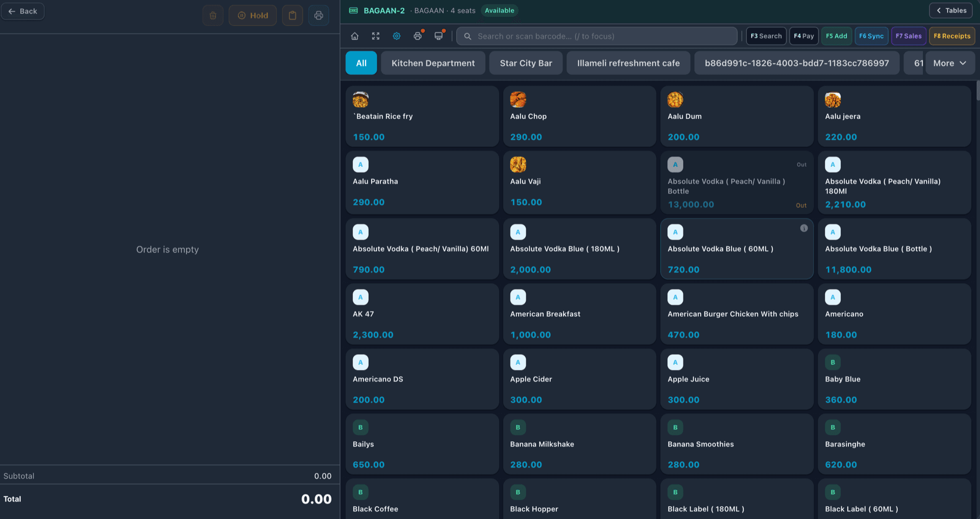Click the printer status icon with red dot
Screen dimensions: 980x519
tap(418, 36)
